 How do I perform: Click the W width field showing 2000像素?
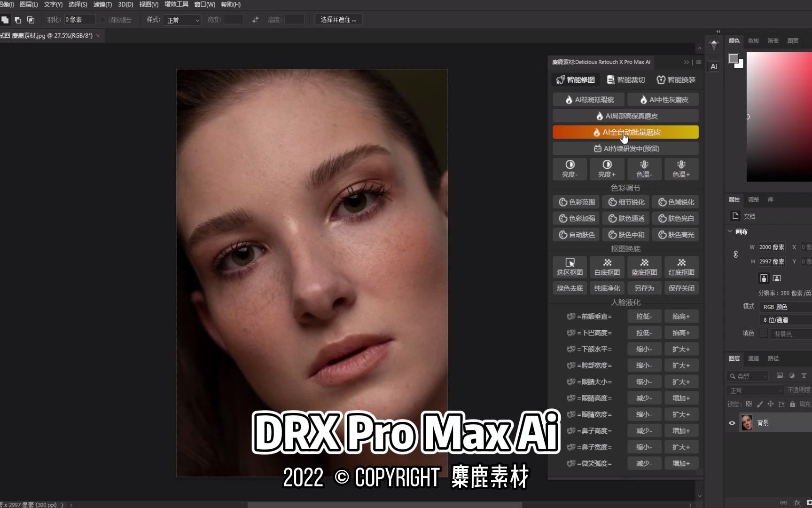(771, 247)
